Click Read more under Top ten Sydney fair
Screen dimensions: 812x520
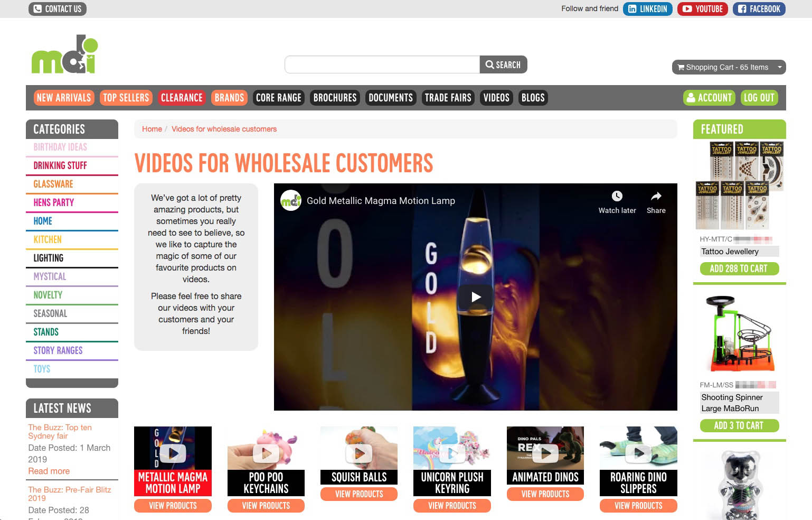pyautogui.click(x=49, y=471)
